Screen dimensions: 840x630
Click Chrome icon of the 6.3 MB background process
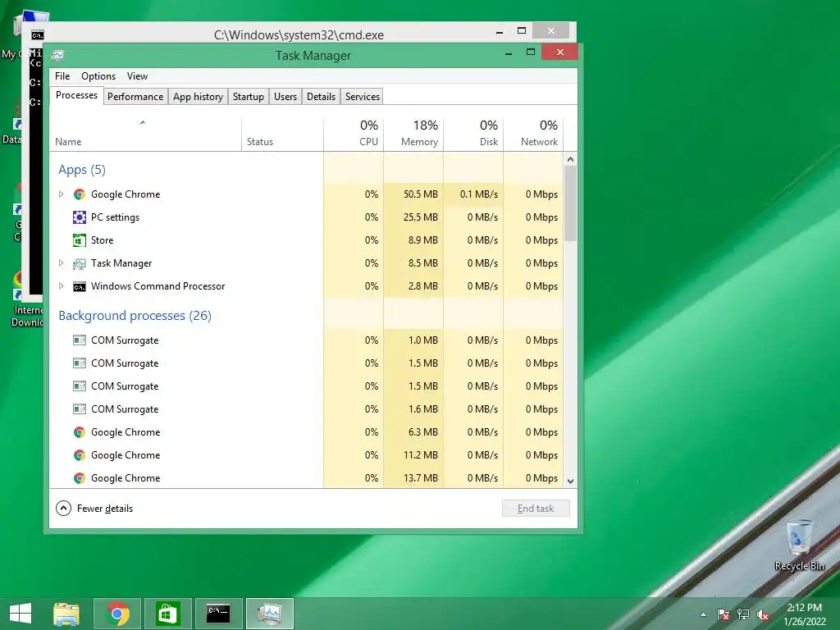(x=80, y=432)
